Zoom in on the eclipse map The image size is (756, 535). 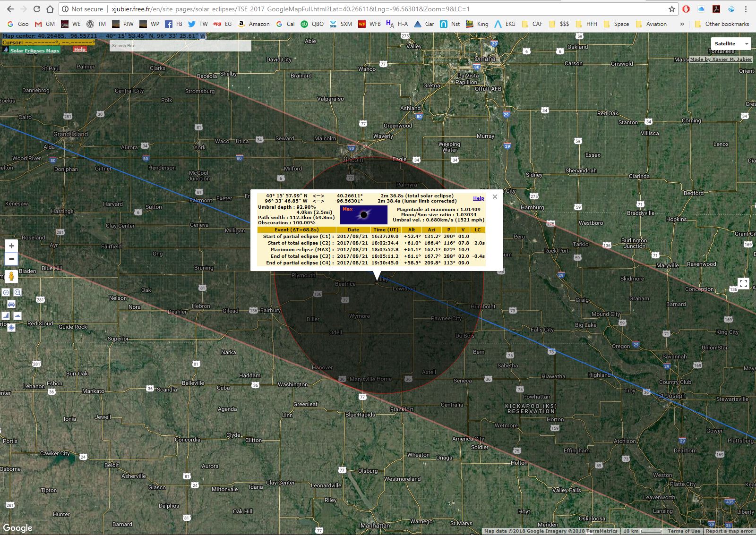pos(11,246)
